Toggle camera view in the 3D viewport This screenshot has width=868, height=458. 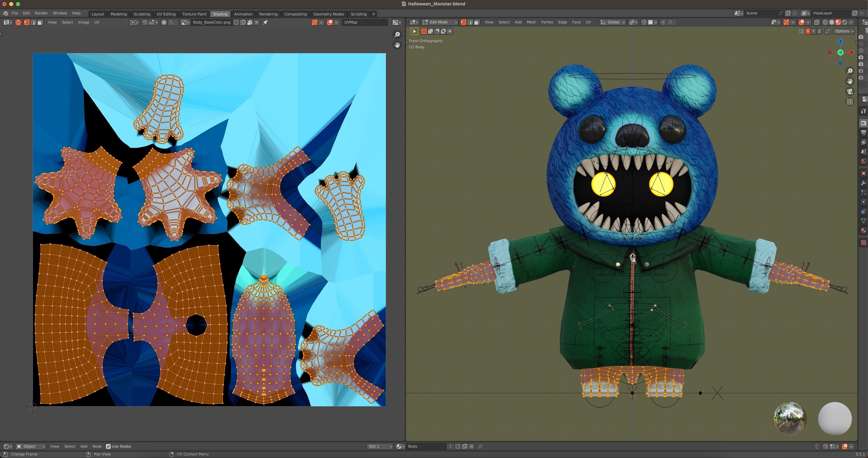pyautogui.click(x=850, y=91)
